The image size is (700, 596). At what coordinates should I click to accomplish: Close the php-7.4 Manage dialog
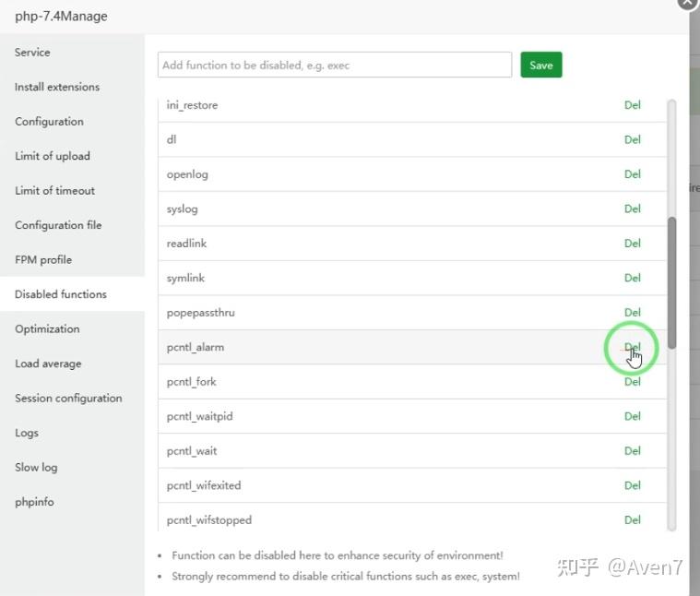point(688,2)
